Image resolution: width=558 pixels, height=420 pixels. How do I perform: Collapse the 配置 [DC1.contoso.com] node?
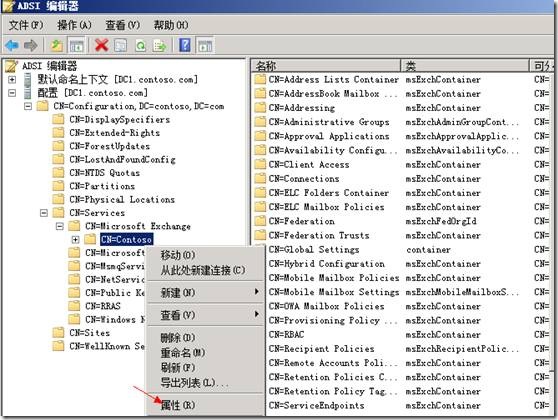pos(12,93)
